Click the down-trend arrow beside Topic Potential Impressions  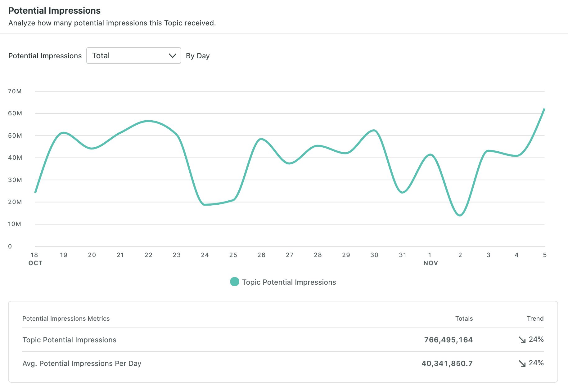point(522,340)
